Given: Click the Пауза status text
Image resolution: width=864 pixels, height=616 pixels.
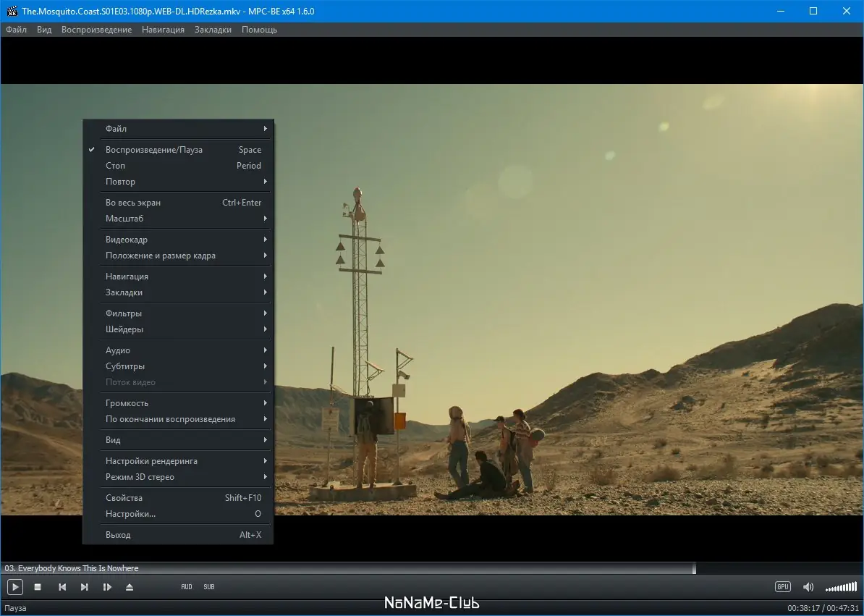Looking at the screenshot, I should [x=15, y=608].
